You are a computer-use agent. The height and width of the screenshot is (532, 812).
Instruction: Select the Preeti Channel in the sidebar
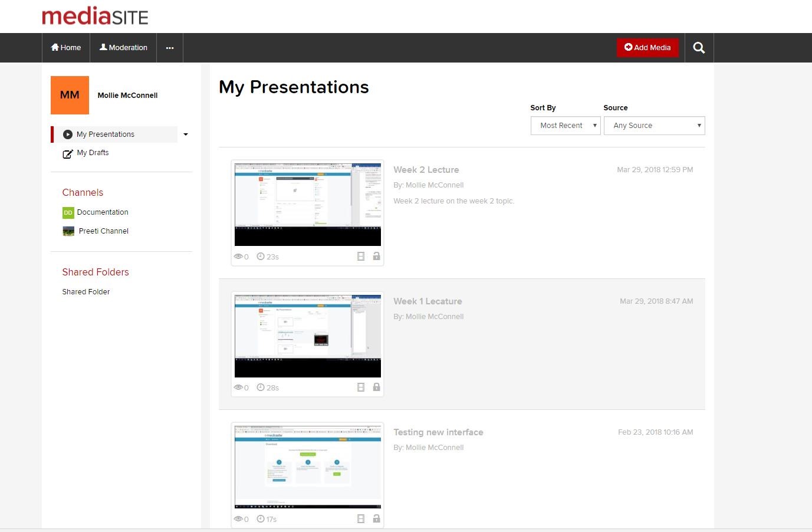[x=103, y=231]
